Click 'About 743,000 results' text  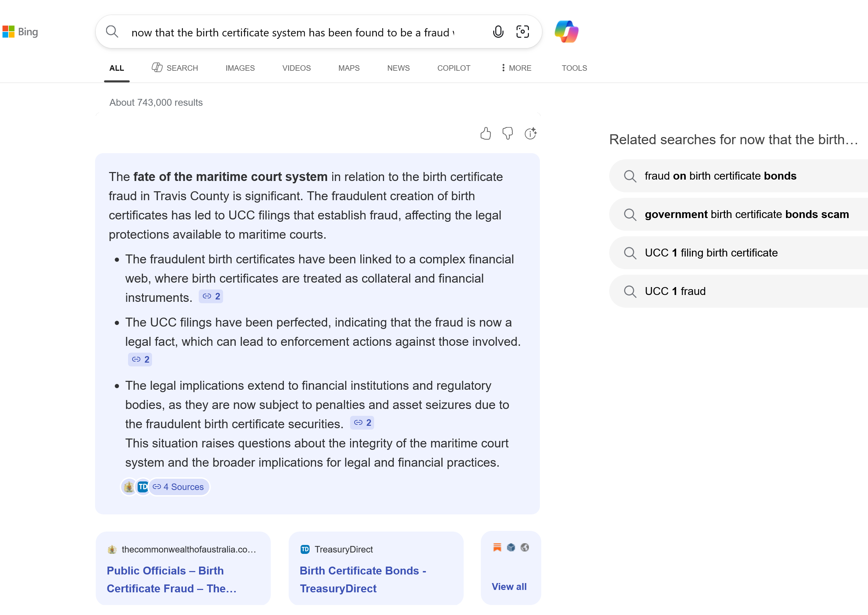(x=156, y=103)
